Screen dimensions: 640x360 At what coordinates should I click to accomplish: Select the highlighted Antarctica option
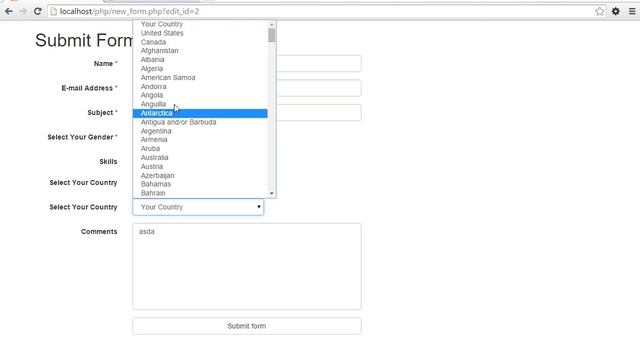pos(200,113)
